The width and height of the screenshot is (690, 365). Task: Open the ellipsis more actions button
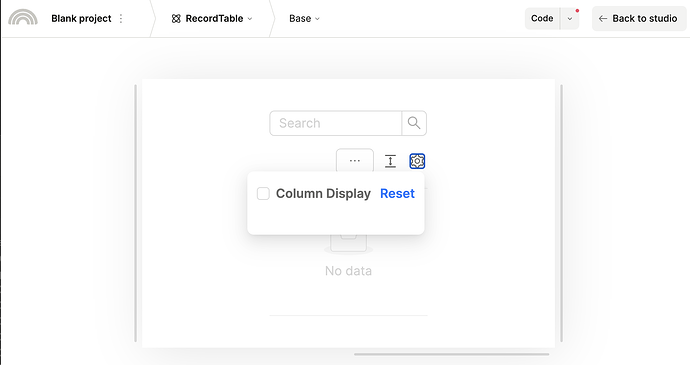pyautogui.click(x=355, y=161)
